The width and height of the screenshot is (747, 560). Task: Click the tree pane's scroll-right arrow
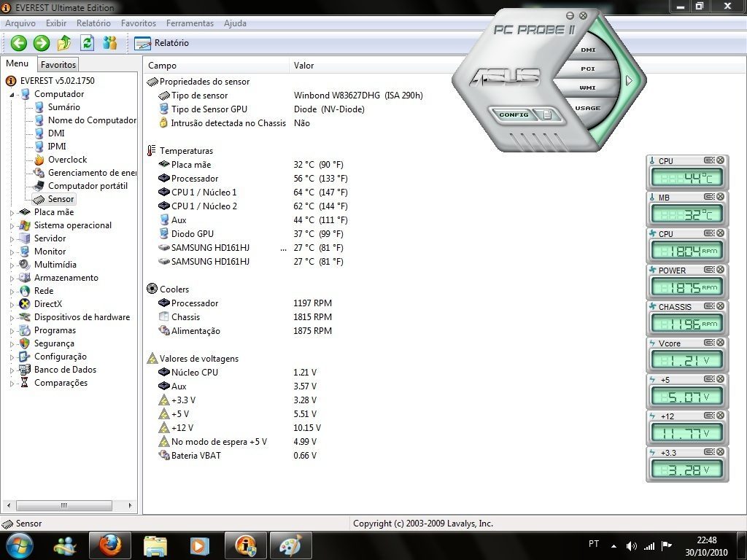[130, 505]
